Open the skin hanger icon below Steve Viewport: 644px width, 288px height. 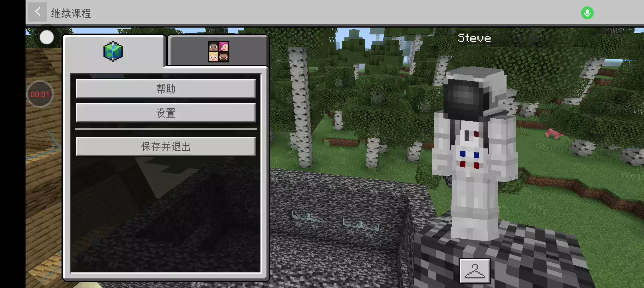click(475, 271)
